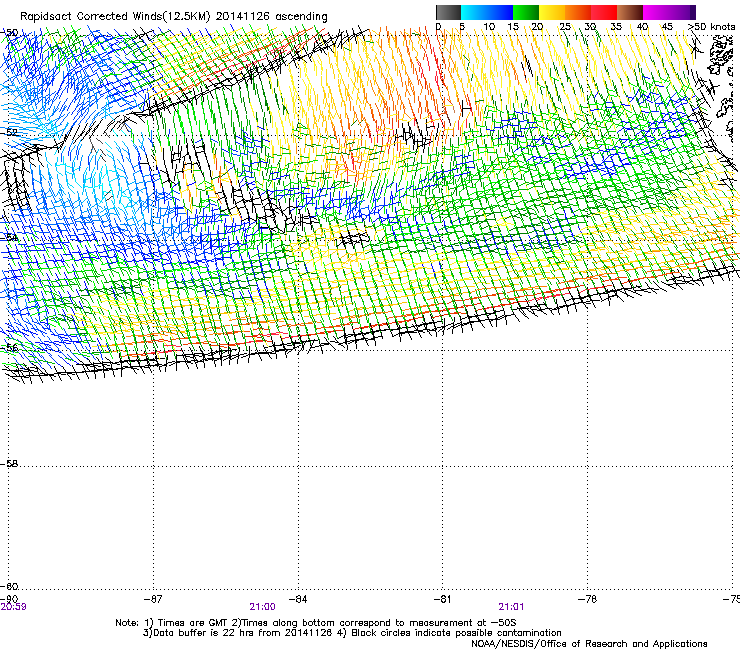Screen dimensions: 740x650
Task: Click the 'Rapidscat Corrected Winds(12.5KM)' title text
Action: [x=115, y=16]
